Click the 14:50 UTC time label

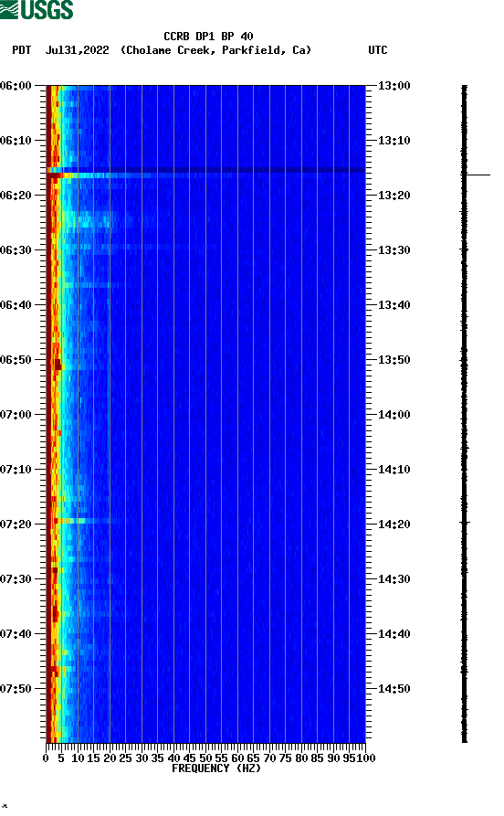394,688
